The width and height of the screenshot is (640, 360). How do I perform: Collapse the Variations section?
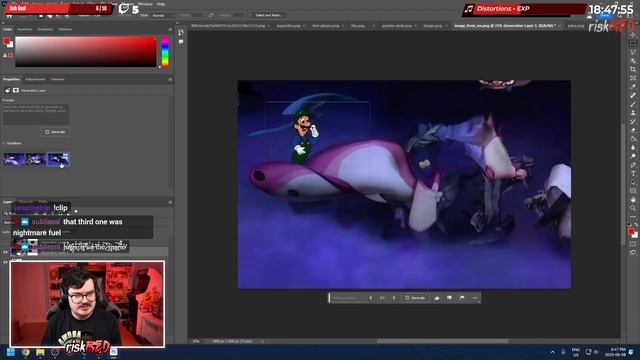[x=4, y=143]
